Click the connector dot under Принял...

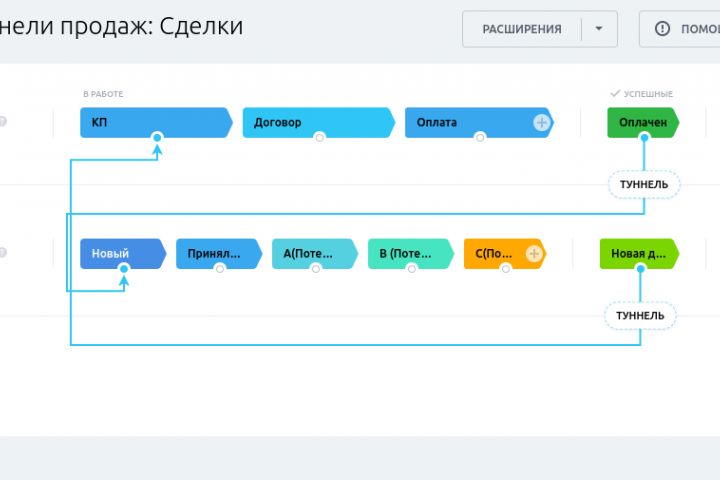(220, 269)
